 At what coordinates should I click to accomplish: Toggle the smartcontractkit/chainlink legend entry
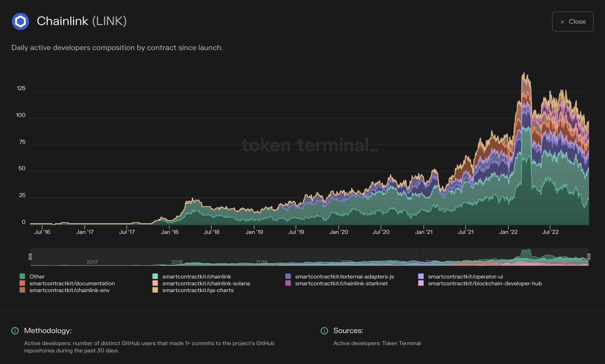[x=196, y=277]
